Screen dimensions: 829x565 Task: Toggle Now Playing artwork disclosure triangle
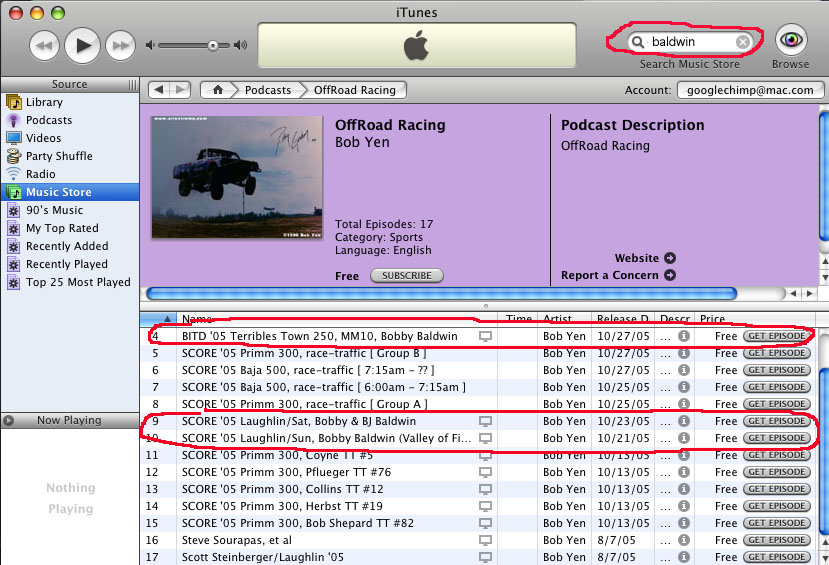click(8, 421)
